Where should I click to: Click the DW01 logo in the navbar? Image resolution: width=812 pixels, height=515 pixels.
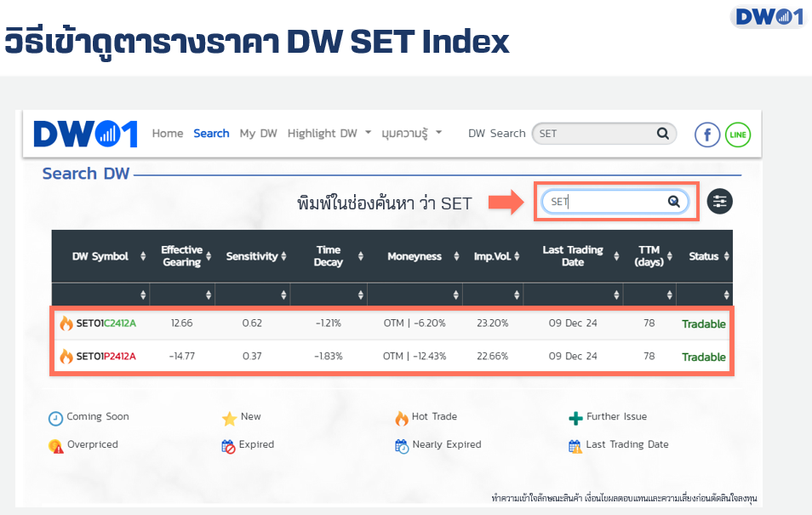85,134
